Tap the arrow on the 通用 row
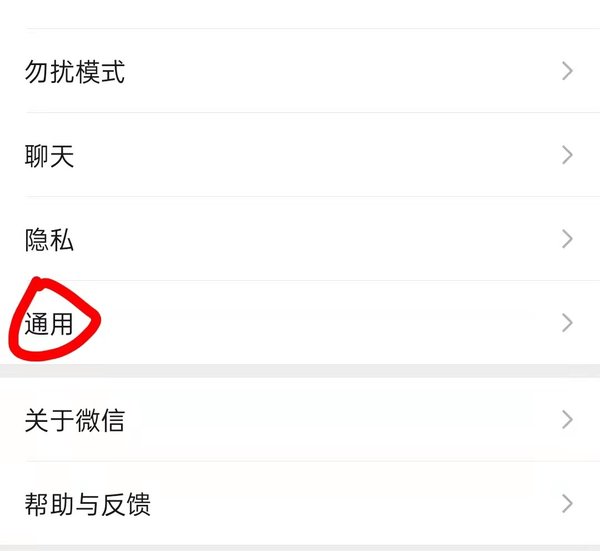 click(567, 323)
